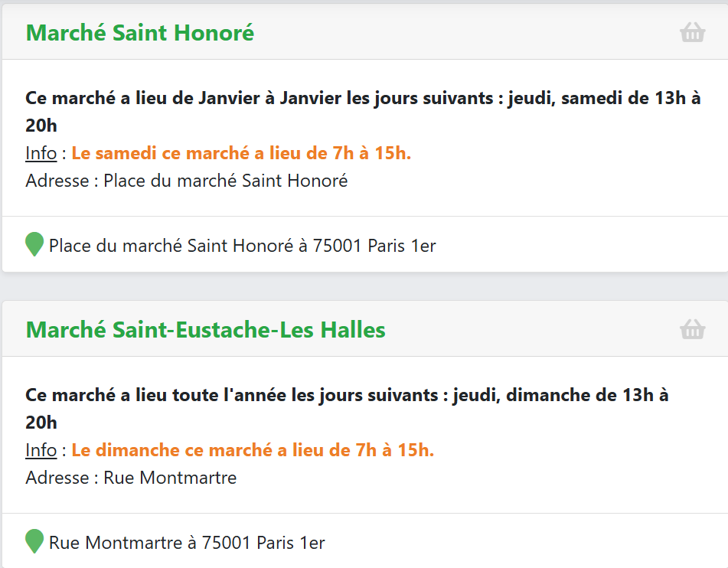
Task: Select the address Place du marché Saint Honoré à 75001
Action: 243,246
